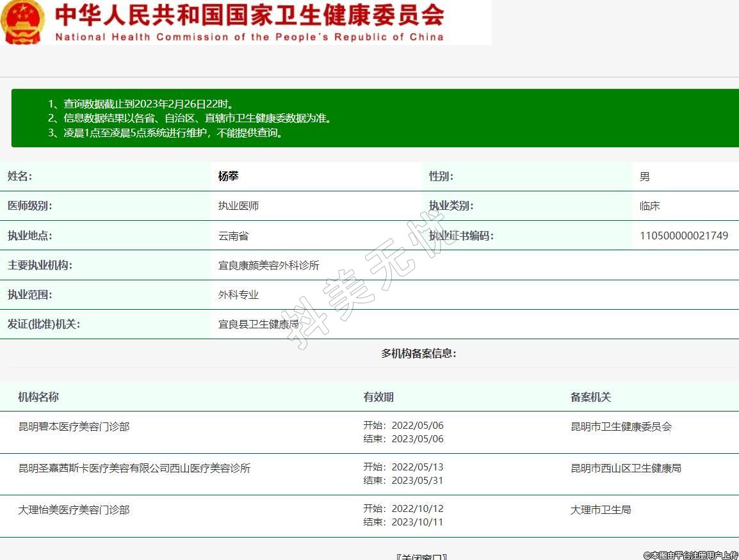Image resolution: width=739 pixels, height=560 pixels.
Task: Click issuing authority 宜良县卫生健康局
Action: pos(258,324)
